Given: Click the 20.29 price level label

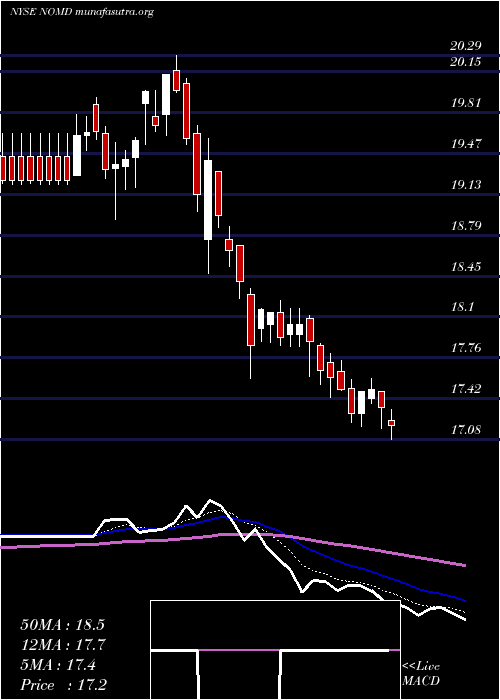Looking at the screenshot, I should (x=466, y=45).
